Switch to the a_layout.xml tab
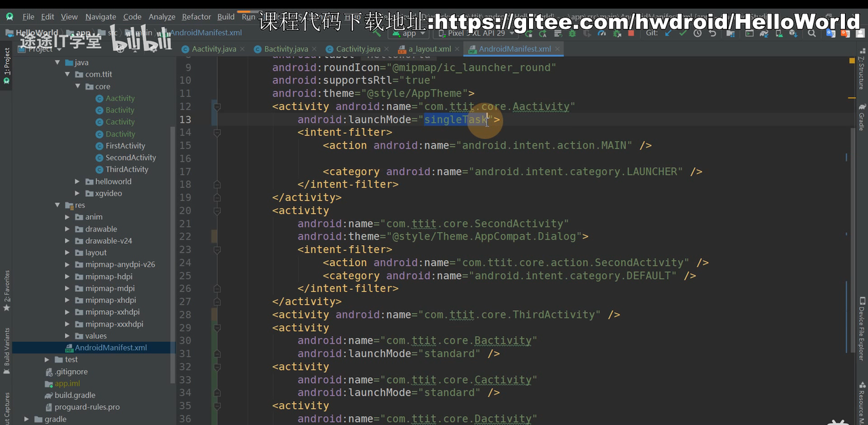This screenshot has height=425, width=868. pyautogui.click(x=429, y=49)
